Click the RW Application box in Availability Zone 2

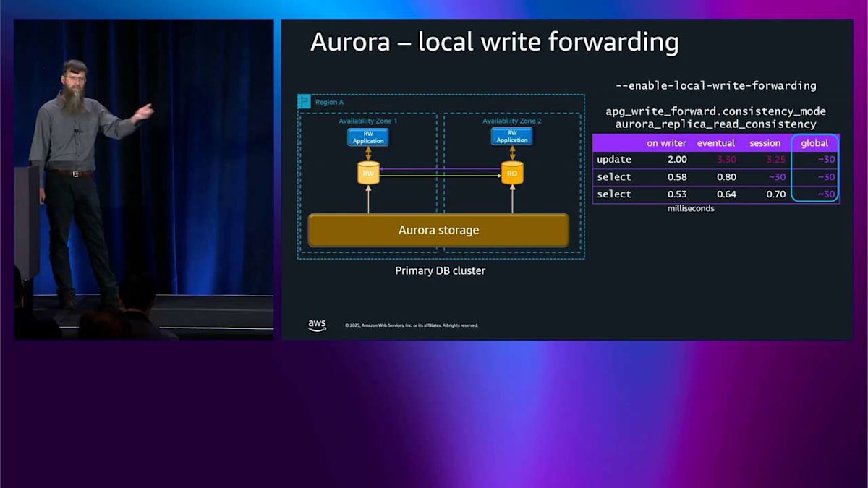512,137
